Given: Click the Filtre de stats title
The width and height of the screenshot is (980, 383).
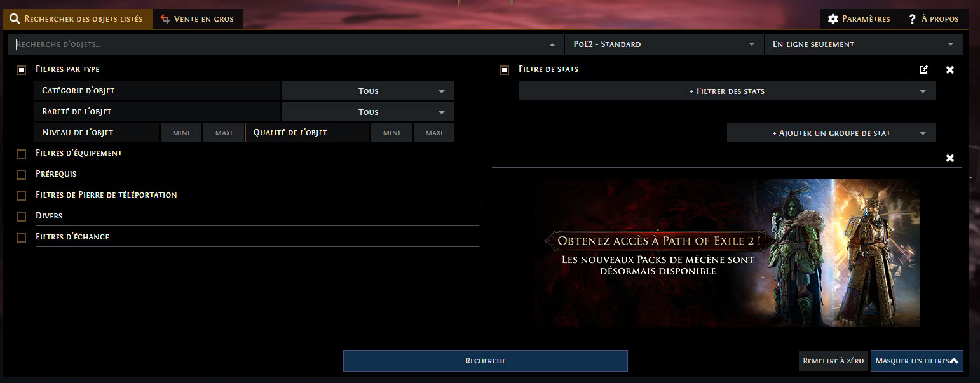Looking at the screenshot, I should [548, 69].
